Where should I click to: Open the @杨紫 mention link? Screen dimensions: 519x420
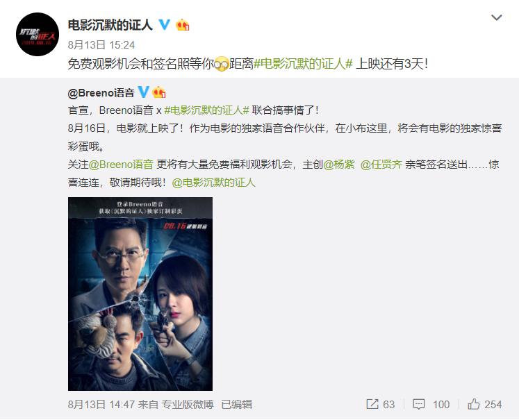click(338, 164)
